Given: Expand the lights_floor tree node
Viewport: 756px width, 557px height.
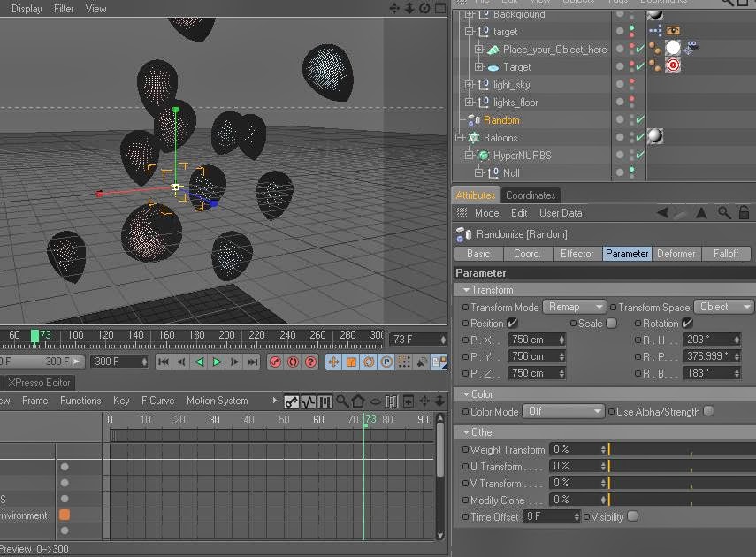Looking at the screenshot, I should tap(469, 103).
